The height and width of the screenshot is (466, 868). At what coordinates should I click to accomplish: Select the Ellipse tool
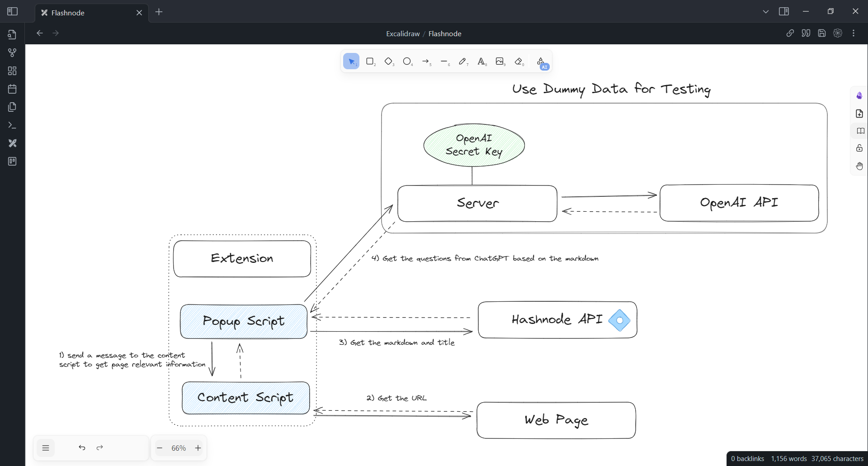pos(407,62)
